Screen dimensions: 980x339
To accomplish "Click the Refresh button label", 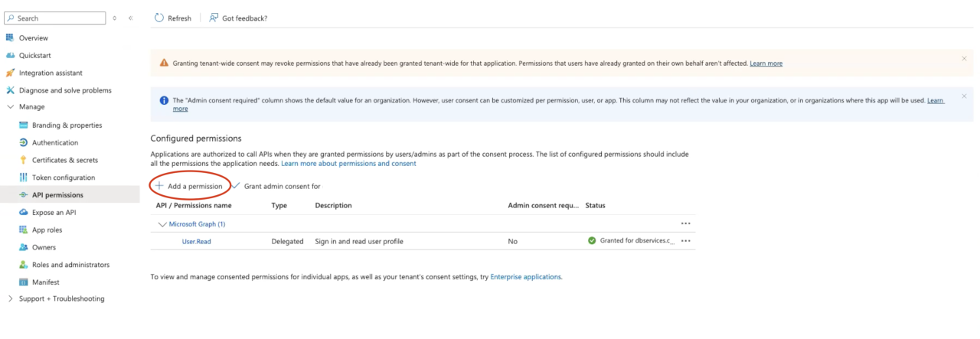I will pos(179,18).
